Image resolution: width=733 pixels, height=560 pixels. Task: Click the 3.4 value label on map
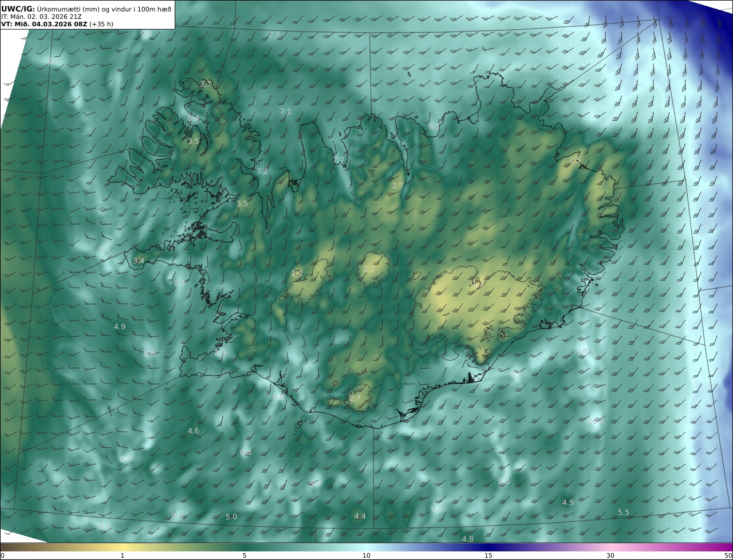coord(139,261)
